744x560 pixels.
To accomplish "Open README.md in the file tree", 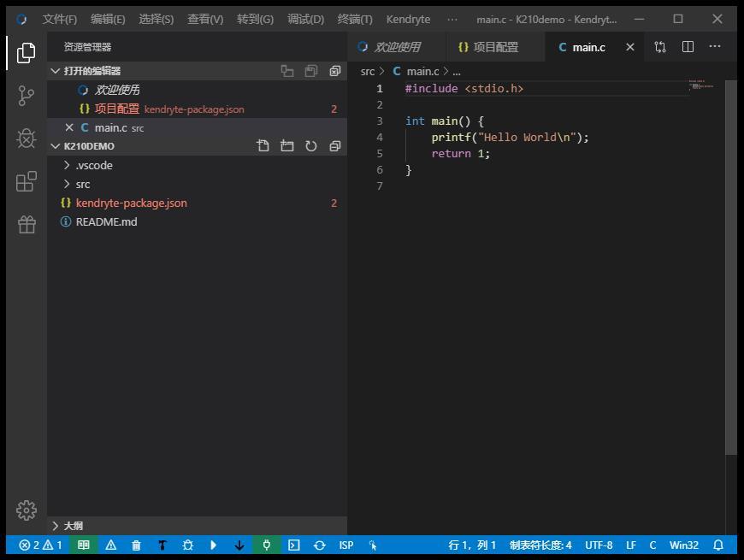I will (x=197, y=221).
